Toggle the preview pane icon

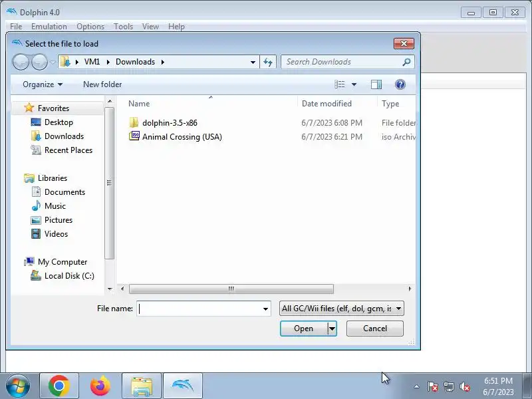coord(376,84)
